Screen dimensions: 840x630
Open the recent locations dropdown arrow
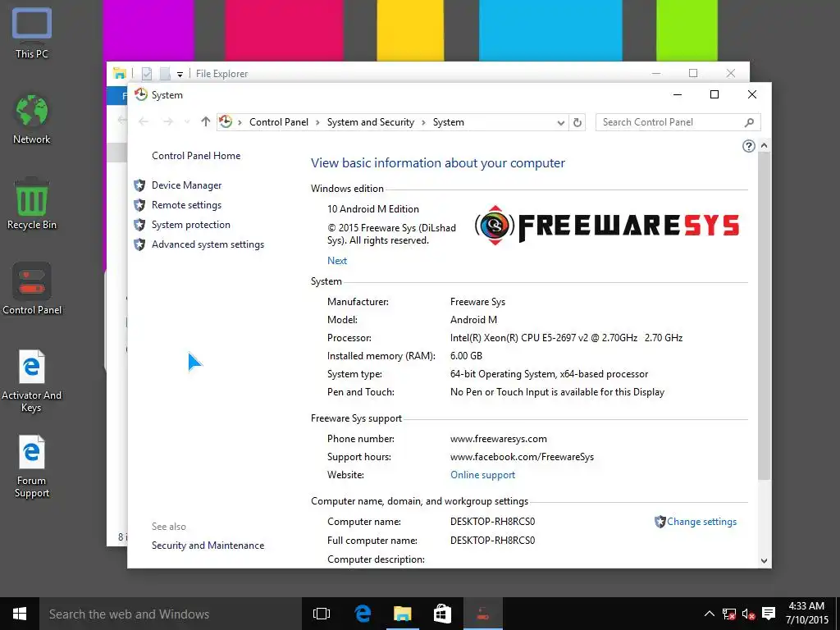(187, 122)
